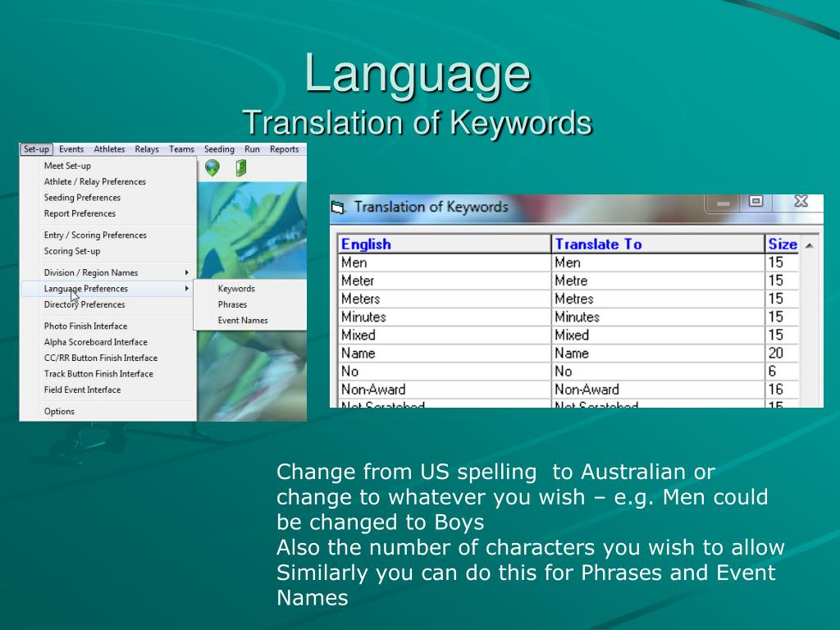Open Options from Set-up menu
840x630 pixels.
pyautogui.click(x=109, y=412)
